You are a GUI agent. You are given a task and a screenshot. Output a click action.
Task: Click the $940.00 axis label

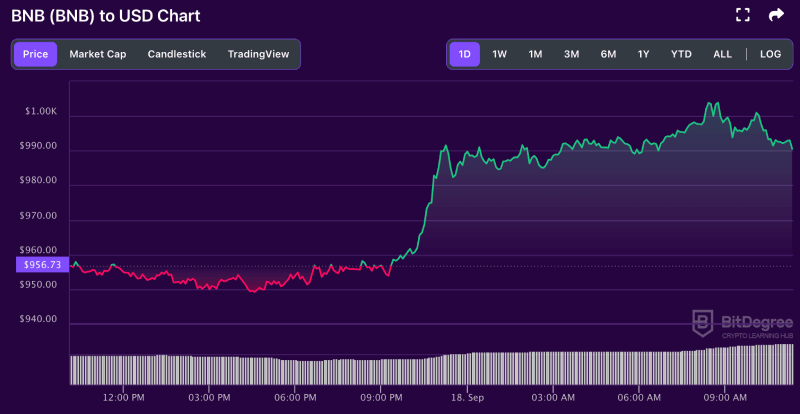[x=38, y=319]
